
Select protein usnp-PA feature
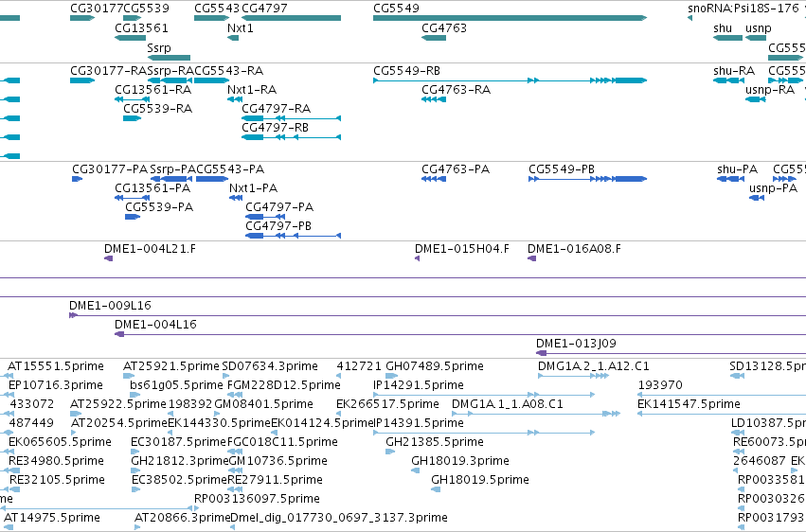point(757,198)
